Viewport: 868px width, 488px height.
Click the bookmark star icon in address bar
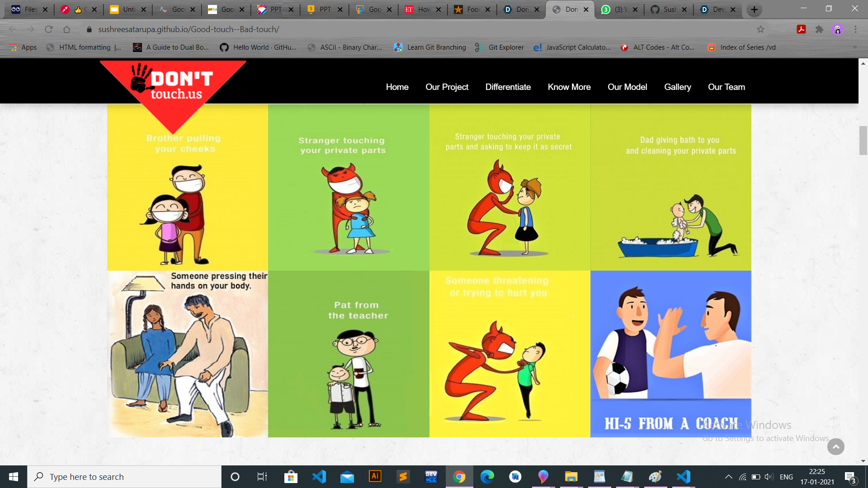[760, 29]
